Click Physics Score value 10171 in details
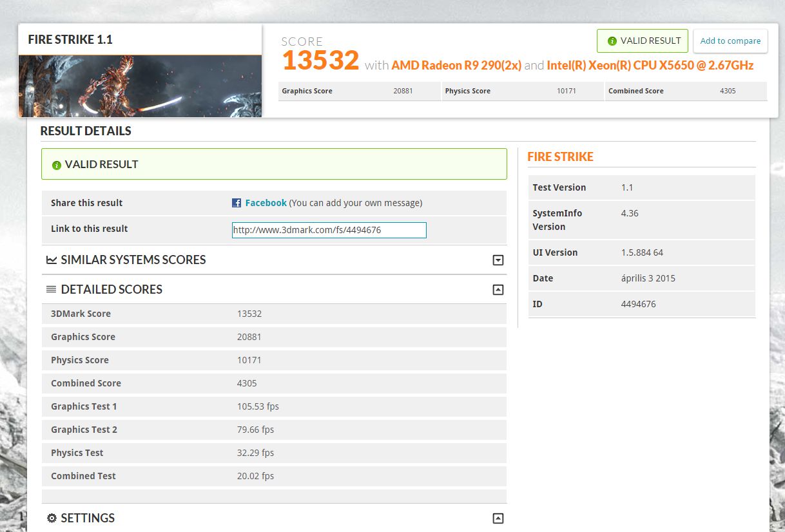Viewport: 785px width, 532px height. 249,360
